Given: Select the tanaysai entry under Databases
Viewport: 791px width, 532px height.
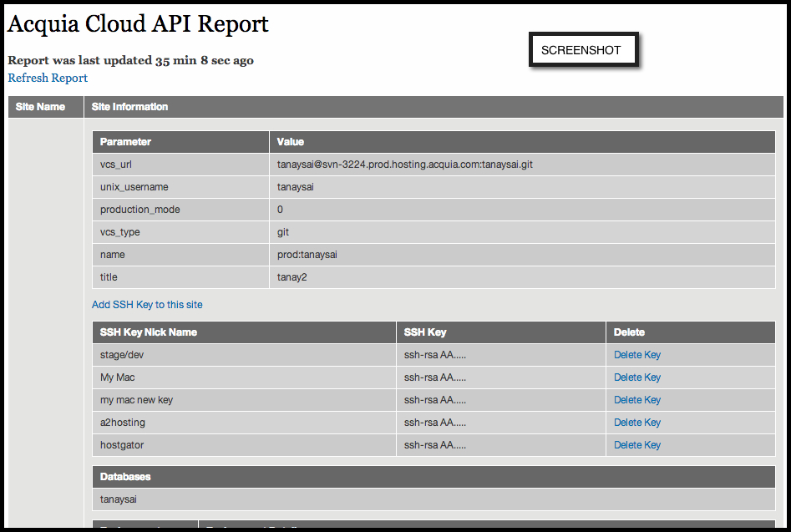Looking at the screenshot, I should click(119, 499).
